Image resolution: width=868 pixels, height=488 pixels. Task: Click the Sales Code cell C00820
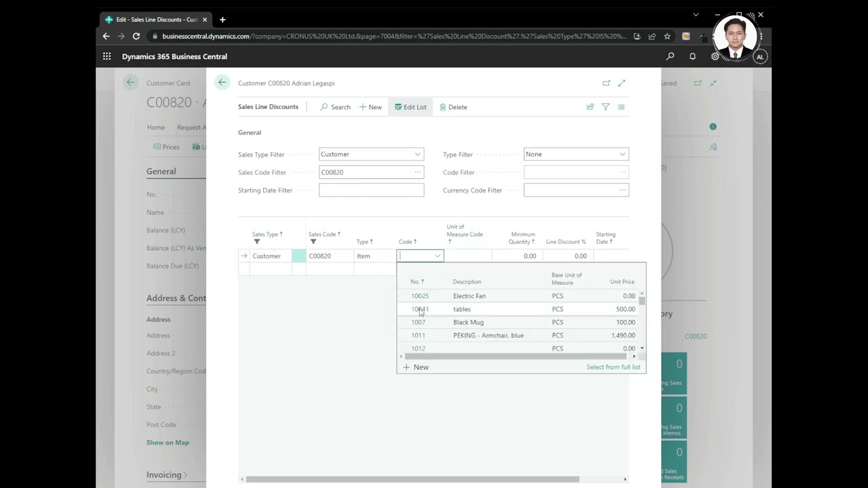[330, 256]
